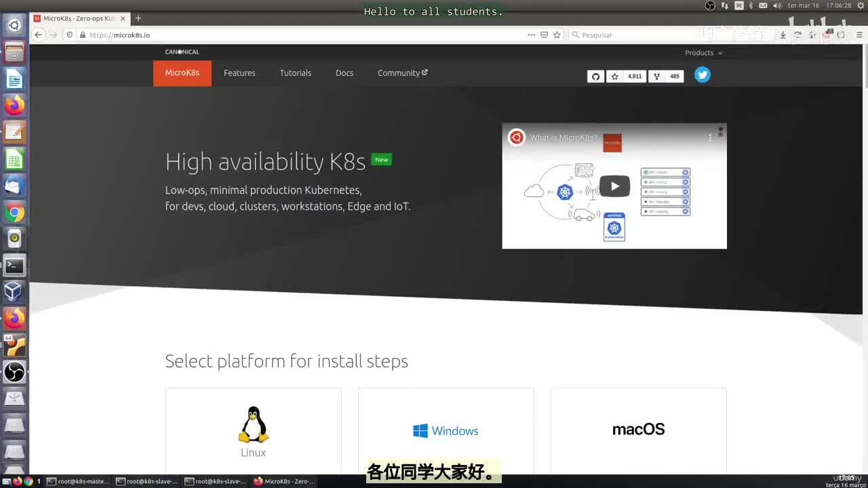
Task: Open the network indicator in top bar
Action: click(724, 5)
